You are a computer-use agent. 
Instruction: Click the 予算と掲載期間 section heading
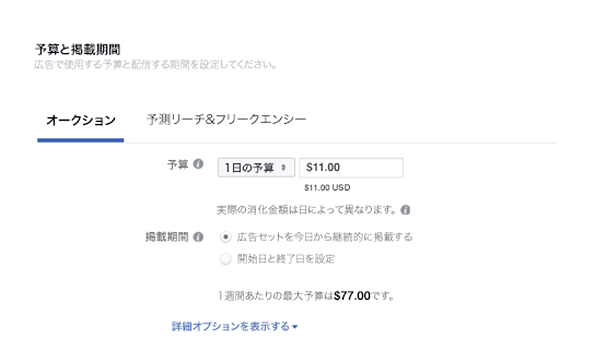tap(78, 49)
